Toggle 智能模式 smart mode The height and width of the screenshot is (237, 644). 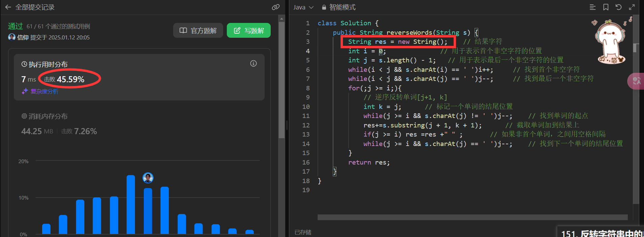339,7
